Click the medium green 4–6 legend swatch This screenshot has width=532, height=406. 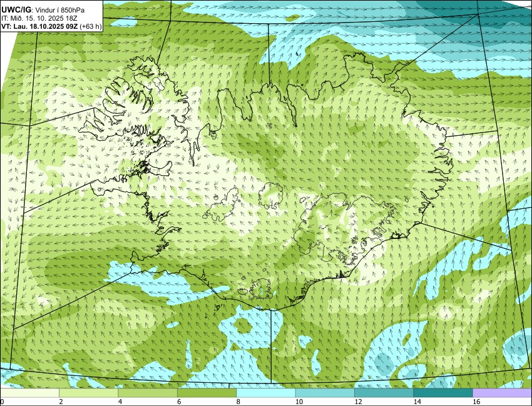click(148, 393)
